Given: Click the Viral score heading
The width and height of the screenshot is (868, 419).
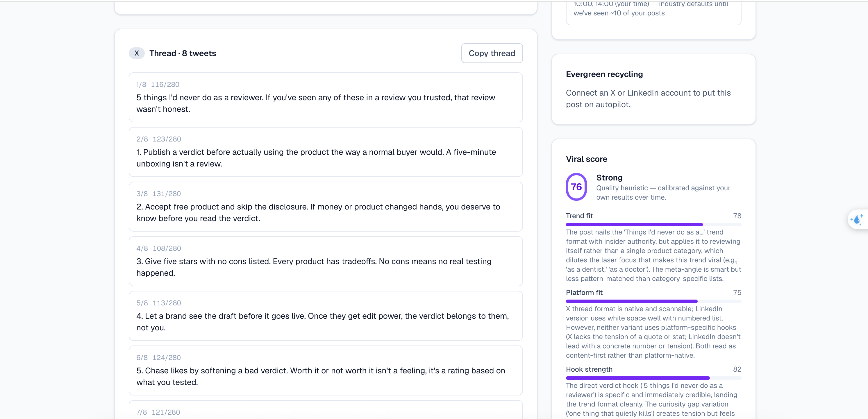Looking at the screenshot, I should pyautogui.click(x=586, y=159).
